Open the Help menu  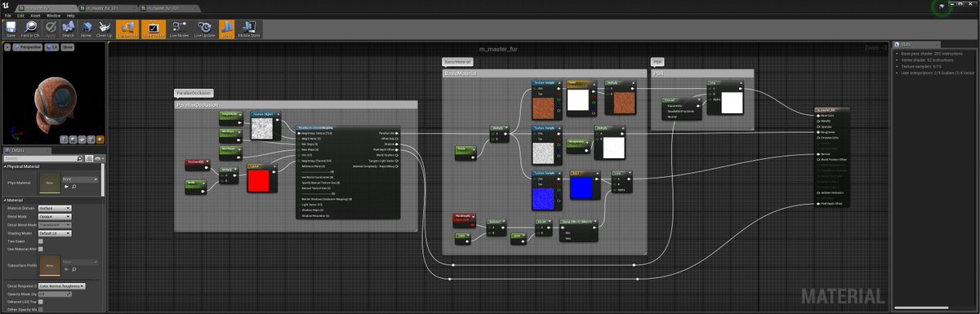pos(70,15)
